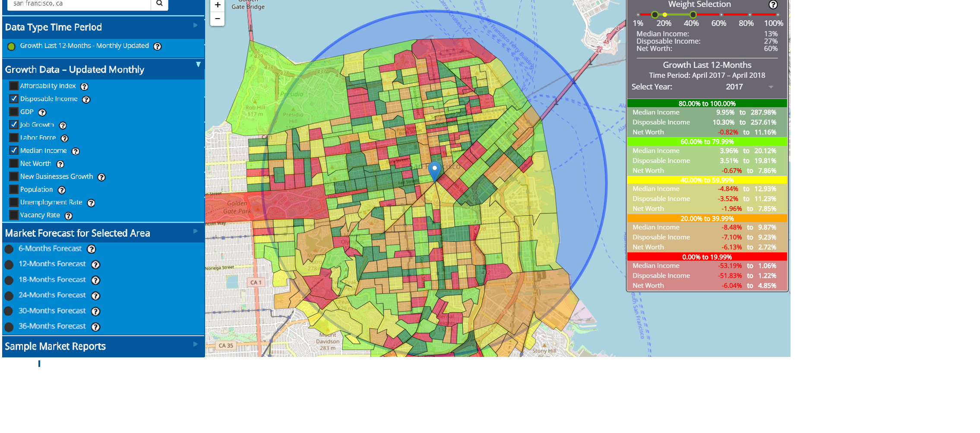Click the yellow weight slider marker
The width and height of the screenshot is (980, 433).
pos(665,15)
